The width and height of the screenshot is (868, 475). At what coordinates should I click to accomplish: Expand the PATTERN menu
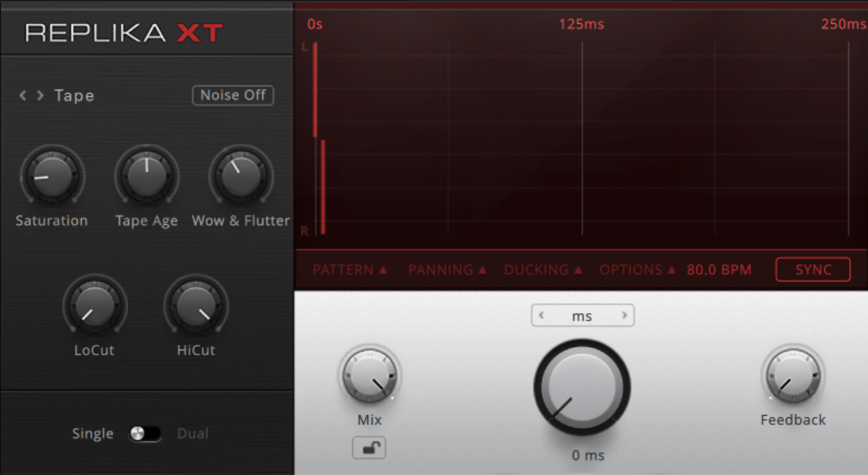350,270
